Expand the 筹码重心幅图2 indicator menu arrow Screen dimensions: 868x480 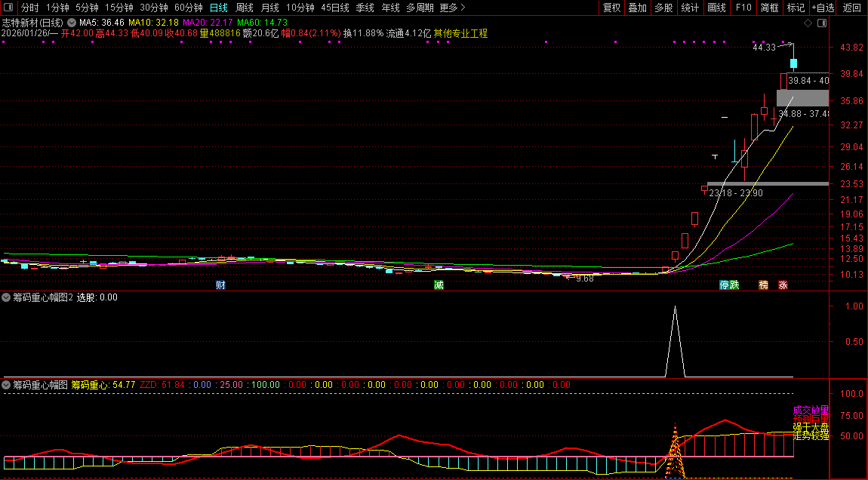point(6,297)
